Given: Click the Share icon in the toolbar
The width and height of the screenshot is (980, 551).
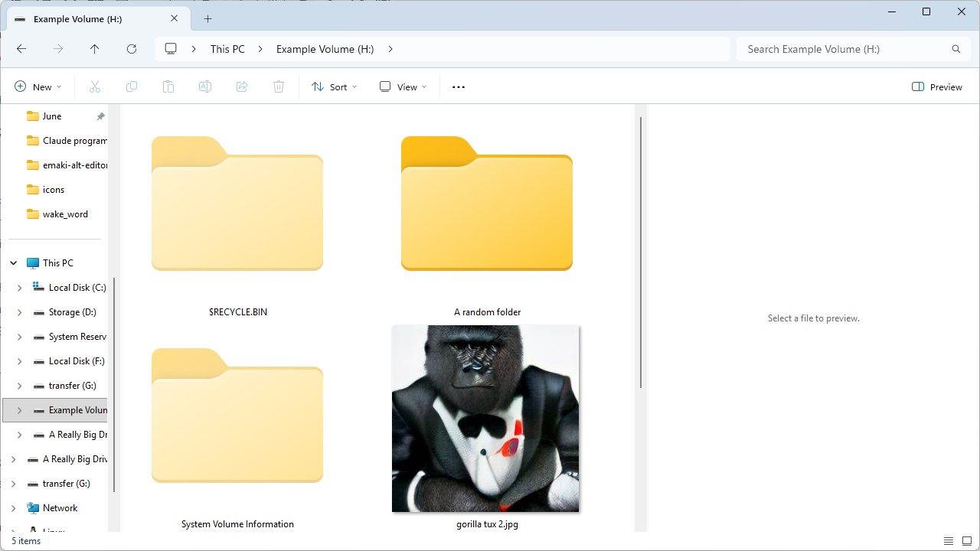Looking at the screenshot, I should pos(242,87).
